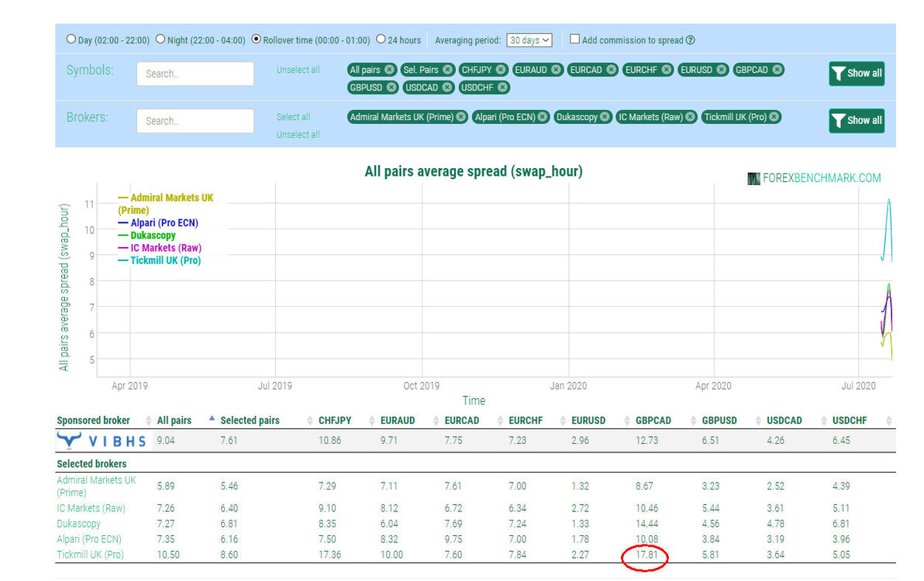Viewport: 924px width, 581px height.
Task: Click Unselect all for Symbols
Action: 298,70
